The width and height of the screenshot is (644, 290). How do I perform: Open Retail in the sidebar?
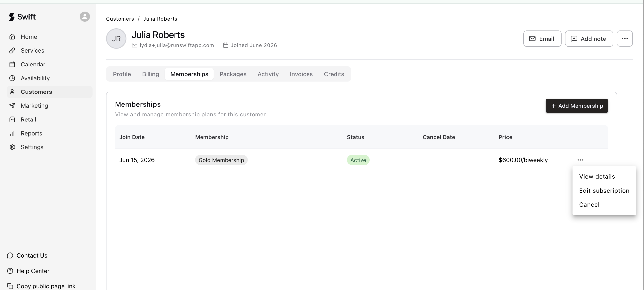coord(50,120)
